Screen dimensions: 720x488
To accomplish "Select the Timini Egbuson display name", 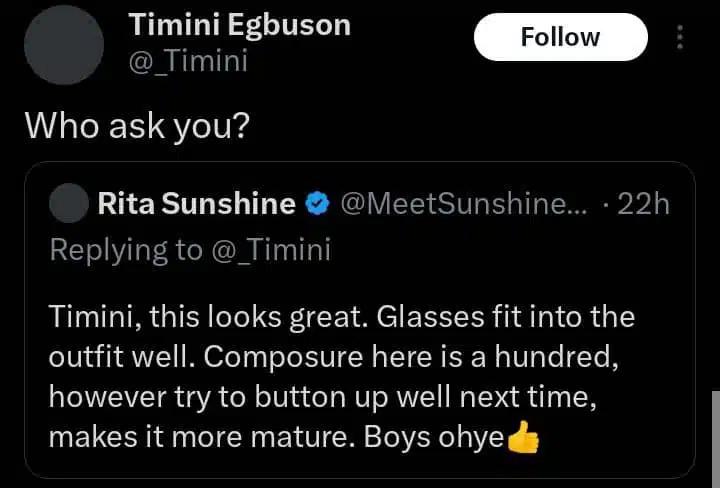I will (239, 25).
